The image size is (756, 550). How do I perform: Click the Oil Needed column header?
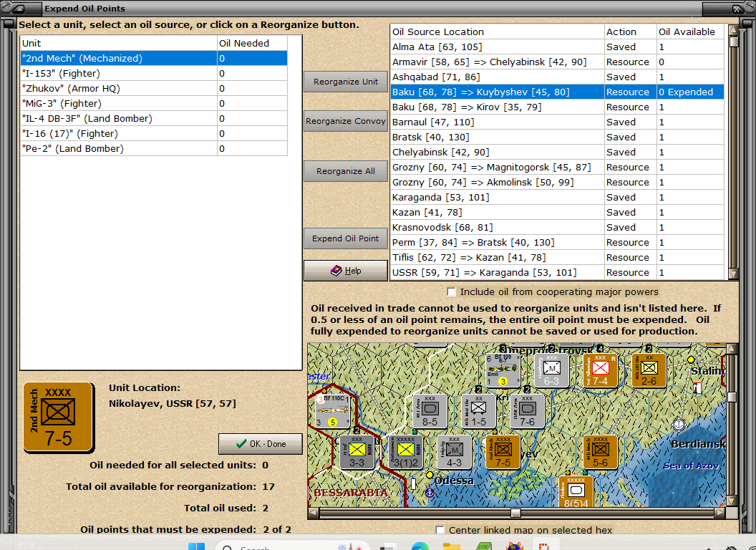(252, 44)
